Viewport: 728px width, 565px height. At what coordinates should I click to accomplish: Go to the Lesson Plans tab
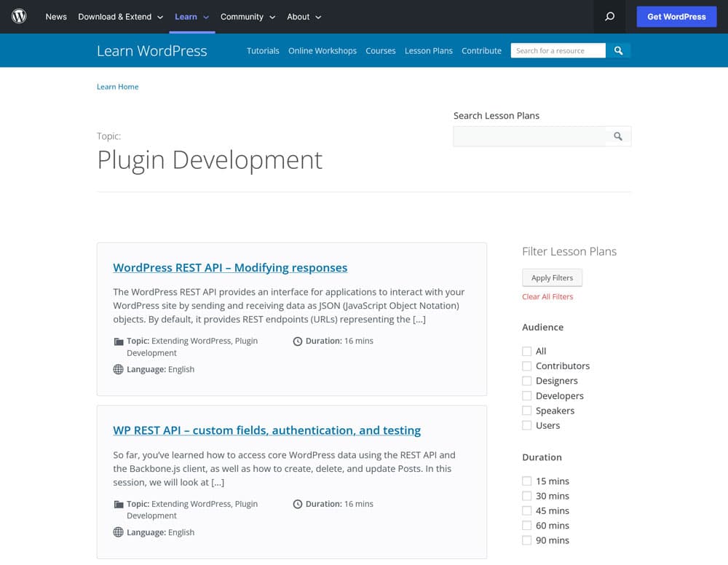pyautogui.click(x=428, y=51)
